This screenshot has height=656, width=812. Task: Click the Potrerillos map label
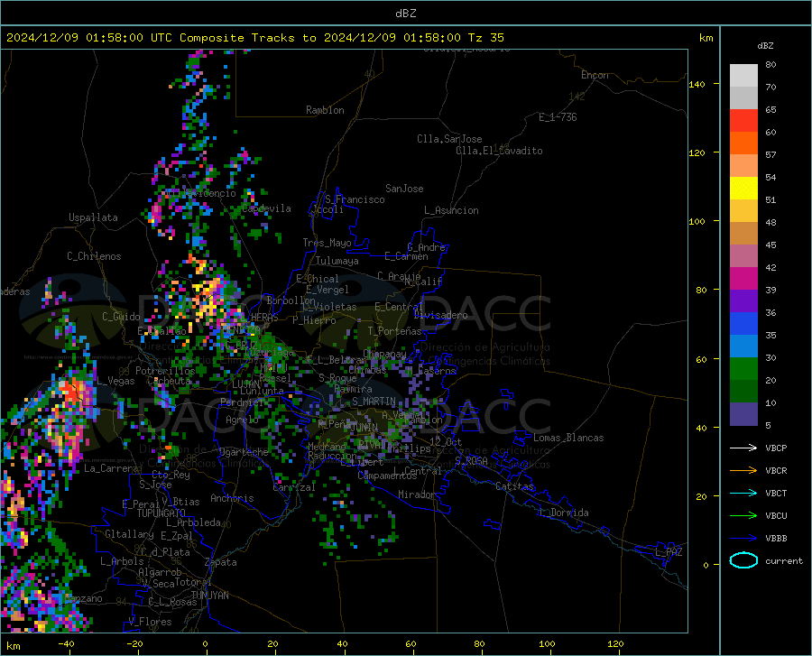[x=165, y=371]
